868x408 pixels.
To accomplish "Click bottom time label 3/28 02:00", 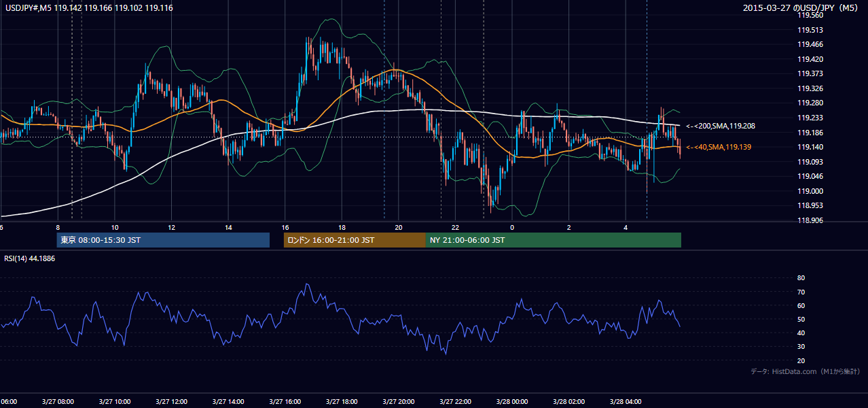I will coord(569,402).
